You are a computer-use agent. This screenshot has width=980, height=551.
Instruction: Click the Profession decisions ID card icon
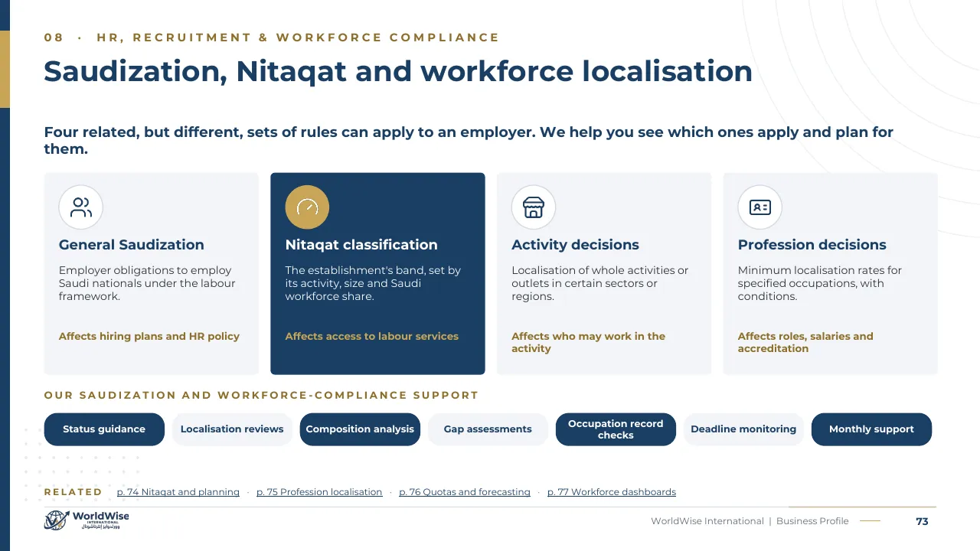[760, 207]
